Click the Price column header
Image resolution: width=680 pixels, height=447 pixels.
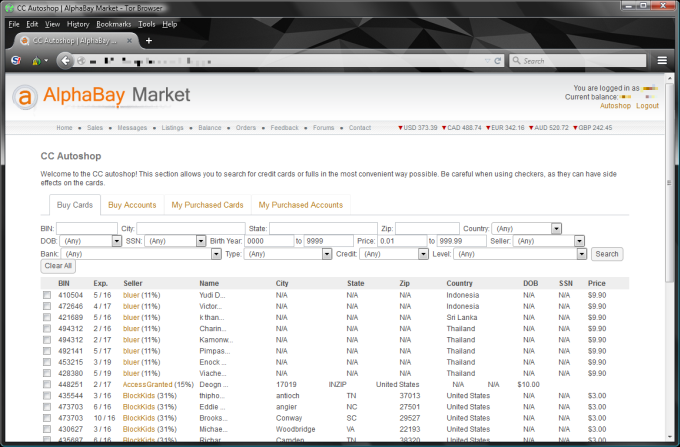[597, 283]
